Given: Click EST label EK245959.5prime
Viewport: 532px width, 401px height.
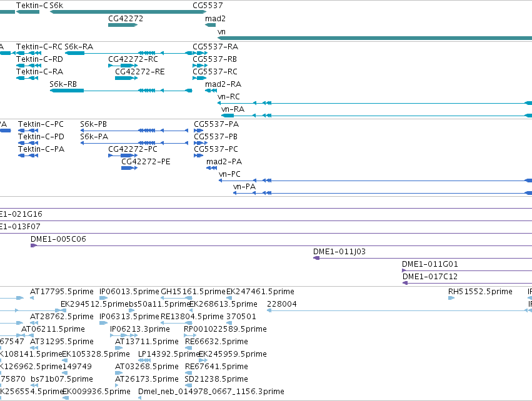Looking at the screenshot, I should [233, 355].
